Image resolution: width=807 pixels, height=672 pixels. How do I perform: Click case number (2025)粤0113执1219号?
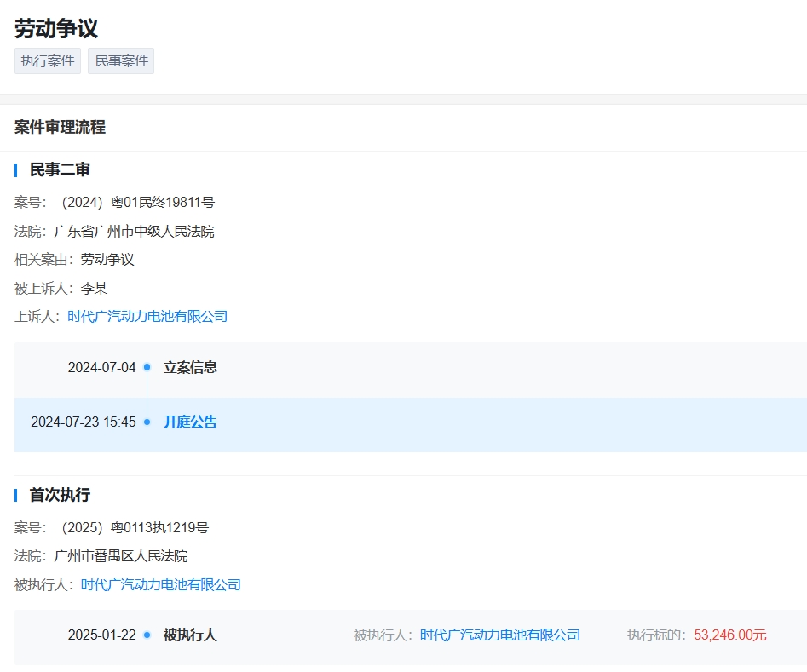[132, 528]
